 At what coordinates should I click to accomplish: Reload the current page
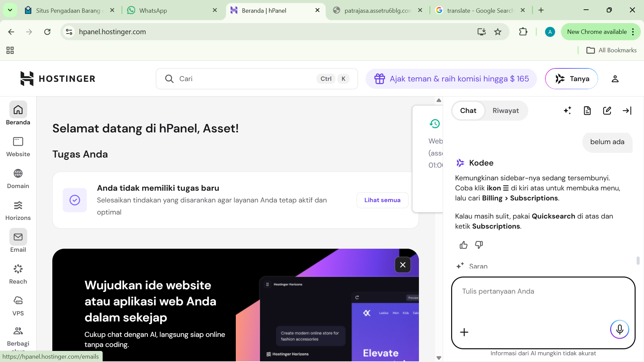[47, 32]
